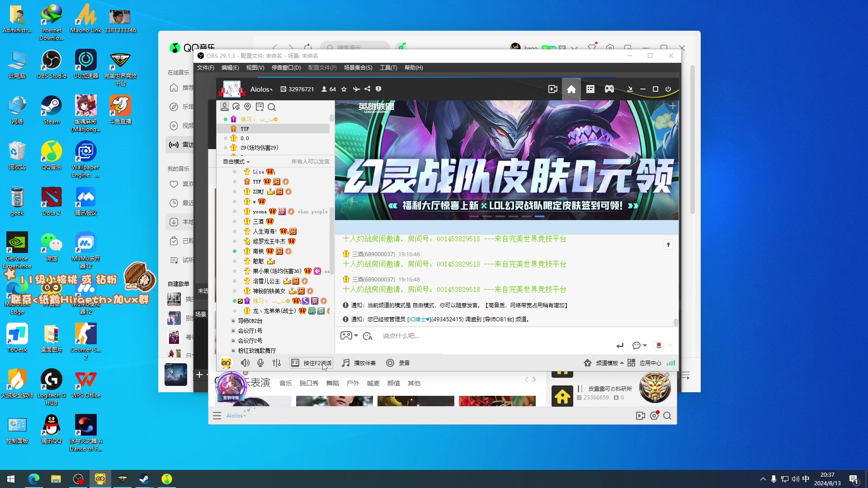Open QQ Music from the taskbar

click(x=167, y=479)
